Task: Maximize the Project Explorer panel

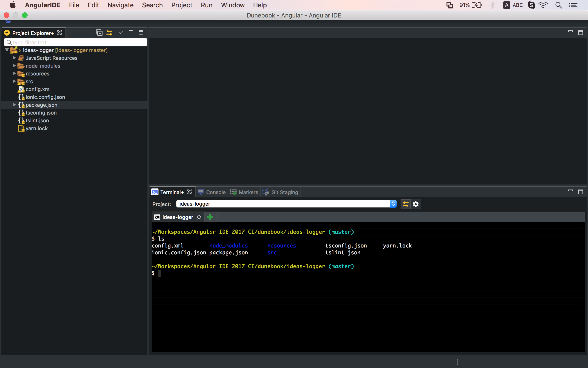Action: [141, 33]
